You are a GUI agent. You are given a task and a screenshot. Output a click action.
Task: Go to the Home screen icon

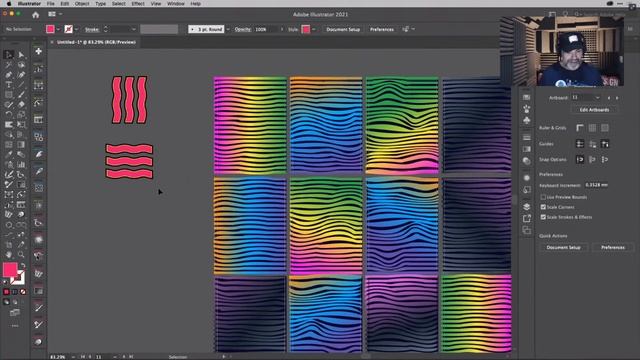tap(36, 15)
